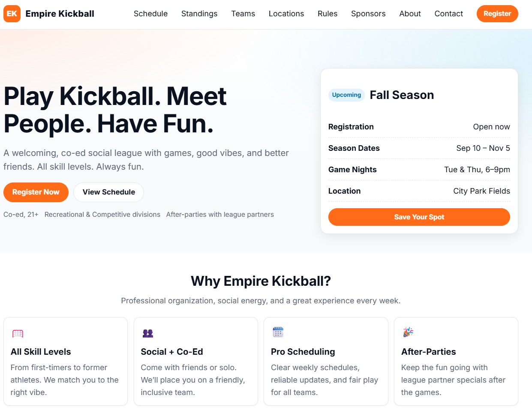This screenshot has width=532, height=419.
Task: Select the After-Parties card heading
Action: click(x=428, y=352)
